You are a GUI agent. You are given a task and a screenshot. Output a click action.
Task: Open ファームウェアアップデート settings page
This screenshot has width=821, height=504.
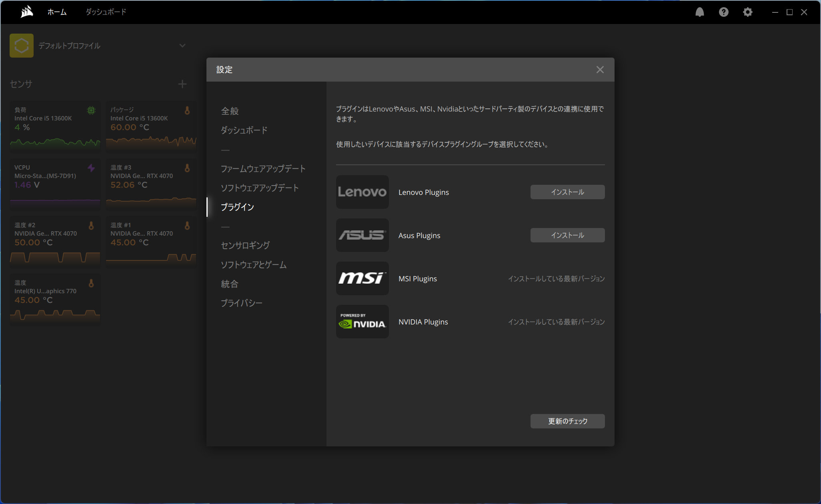[x=263, y=168]
